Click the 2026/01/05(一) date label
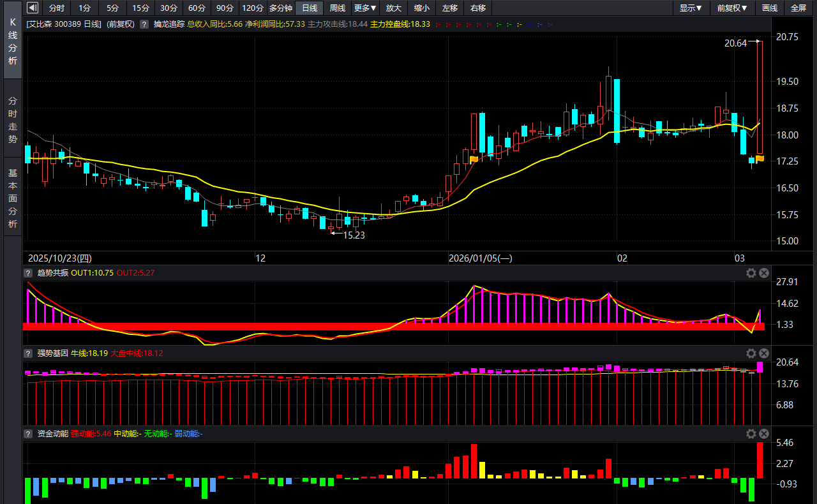Image resolution: width=817 pixels, height=504 pixels. (x=481, y=258)
